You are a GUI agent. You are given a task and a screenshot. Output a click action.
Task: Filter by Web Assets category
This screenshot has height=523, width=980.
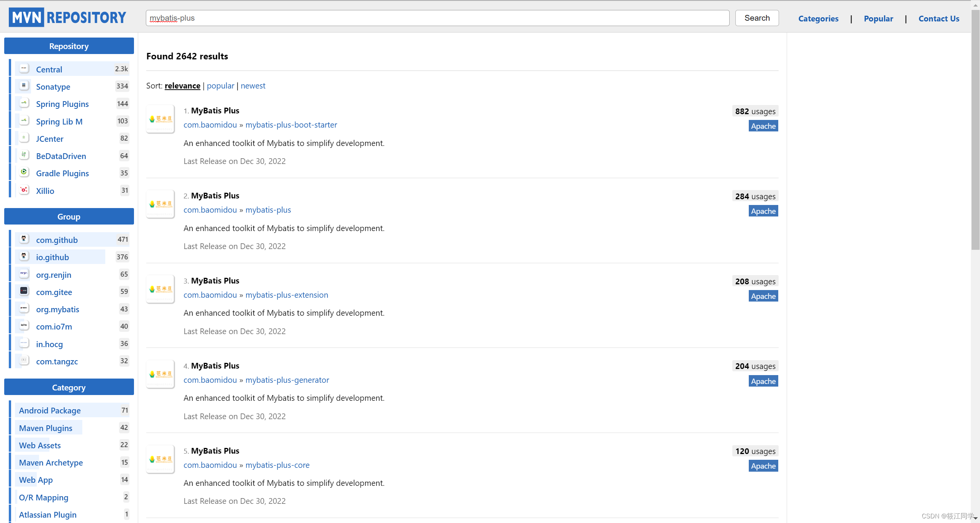pyautogui.click(x=40, y=445)
